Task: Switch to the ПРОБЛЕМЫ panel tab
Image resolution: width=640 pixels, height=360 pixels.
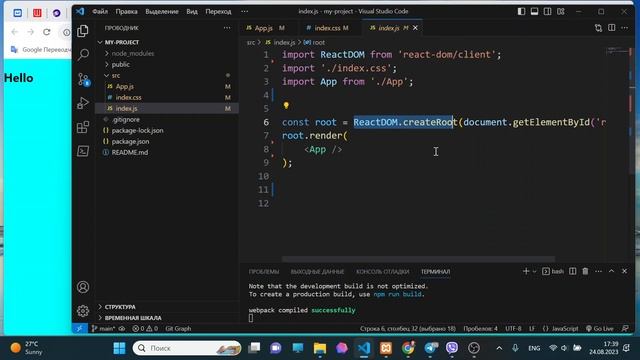Action: [264, 271]
